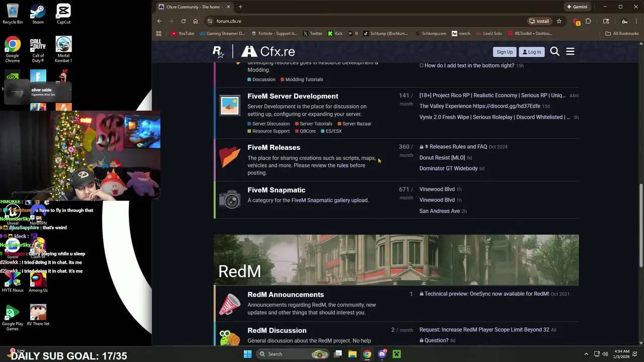The height and width of the screenshot is (362, 644).
Task: Open the Minecraft taskbar icon
Action: [x=396, y=354]
